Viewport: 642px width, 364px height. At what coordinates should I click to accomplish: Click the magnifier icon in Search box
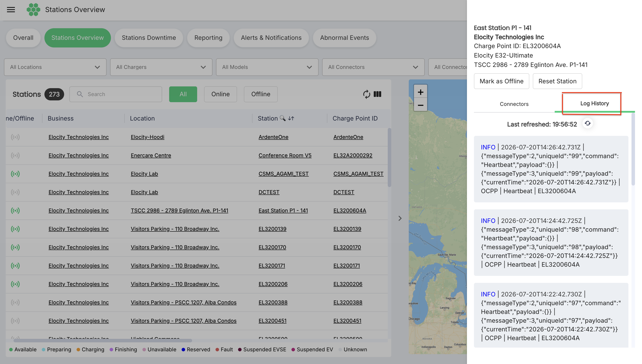point(80,94)
